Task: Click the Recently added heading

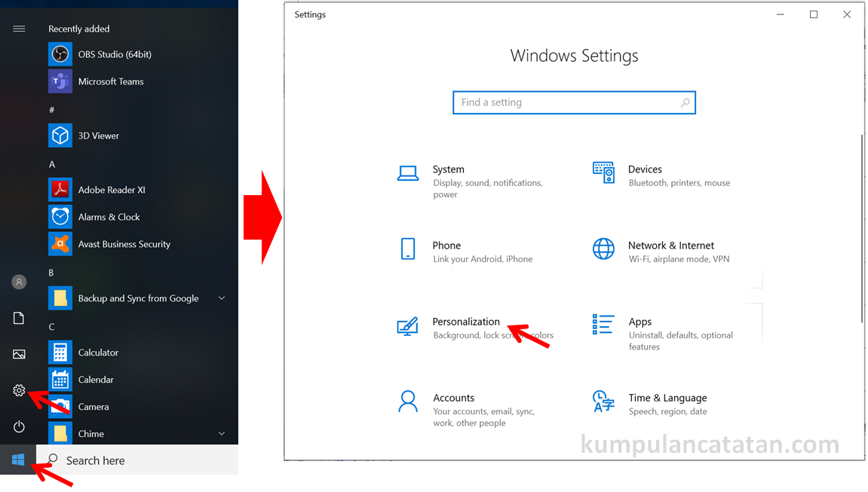Action: click(78, 29)
